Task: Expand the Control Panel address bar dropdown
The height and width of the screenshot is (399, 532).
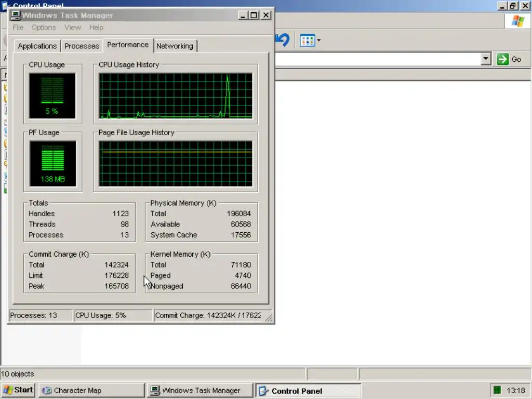Action: click(486, 59)
